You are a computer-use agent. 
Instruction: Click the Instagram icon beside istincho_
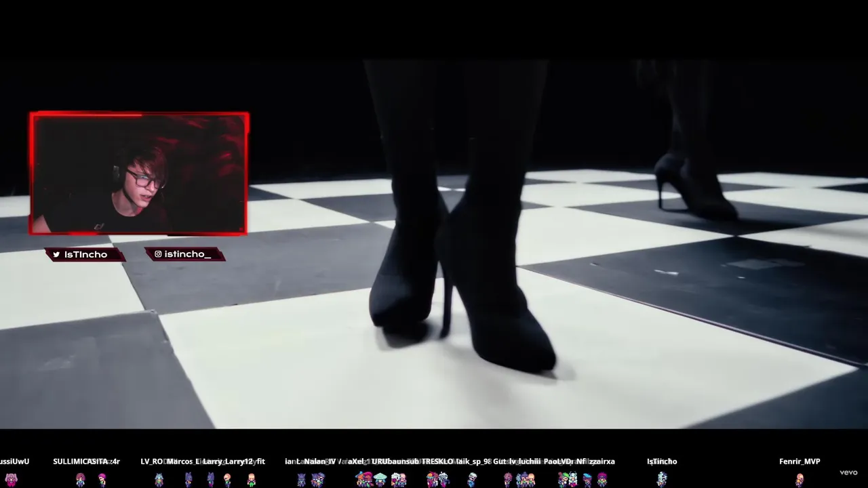tap(158, 254)
